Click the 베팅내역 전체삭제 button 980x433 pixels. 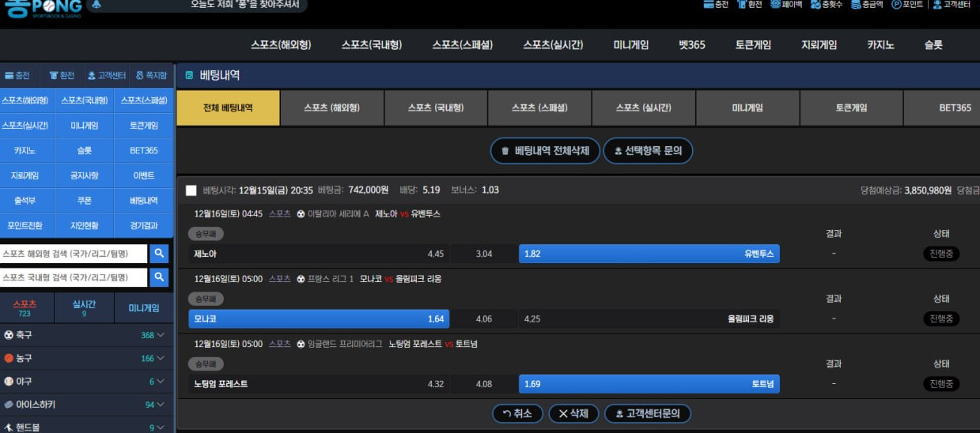coord(544,151)
